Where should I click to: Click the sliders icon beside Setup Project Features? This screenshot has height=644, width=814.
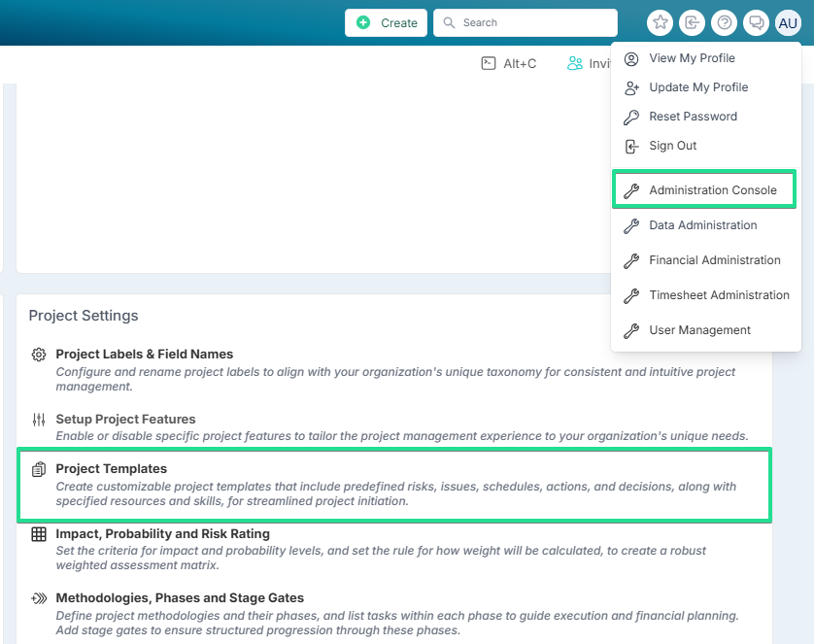tap(39, 420)
